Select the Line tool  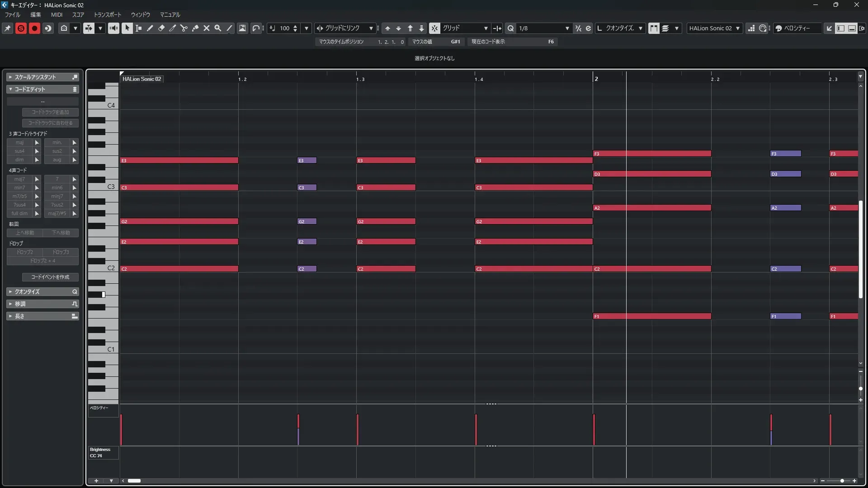pyautogui.click(x=229, y=28)
